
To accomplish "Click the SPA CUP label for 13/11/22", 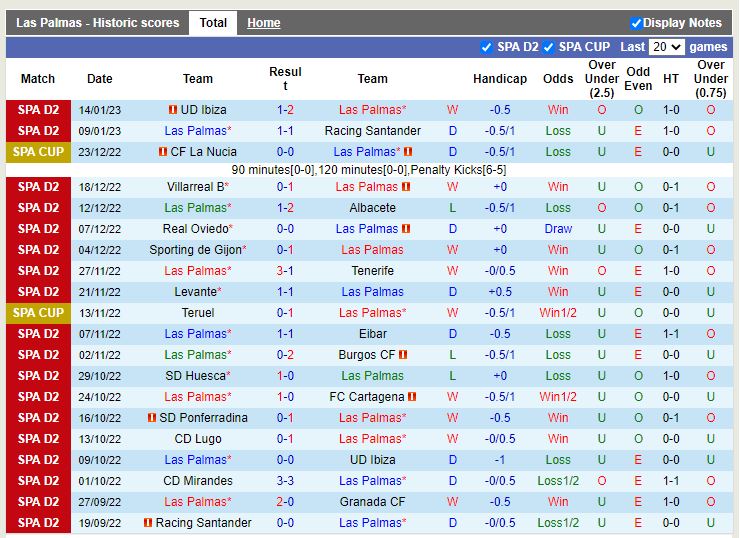I will coord(38,312).
